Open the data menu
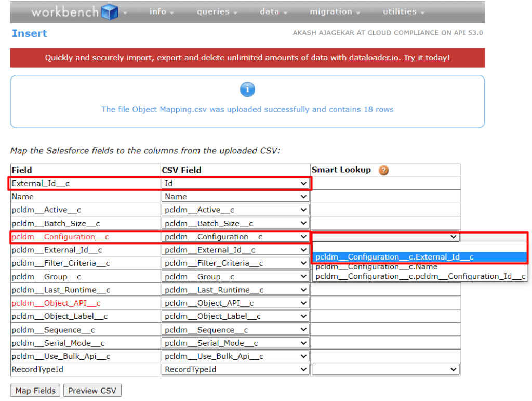 273,11
